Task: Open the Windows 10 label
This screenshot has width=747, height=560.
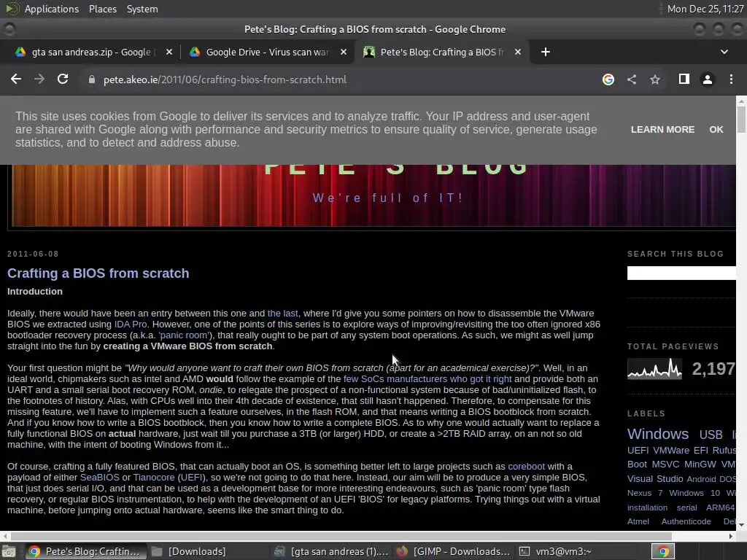Action: coord(694,494)
